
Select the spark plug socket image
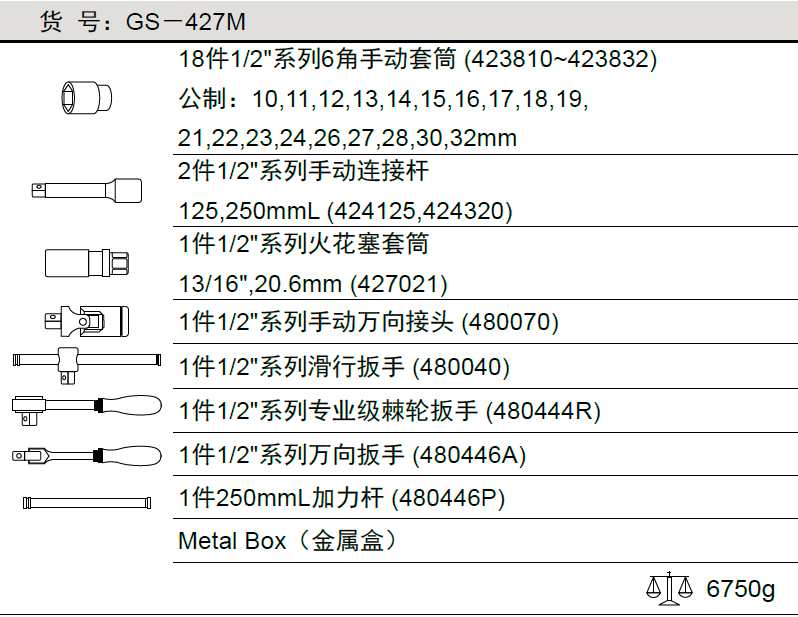pos(86,263)
